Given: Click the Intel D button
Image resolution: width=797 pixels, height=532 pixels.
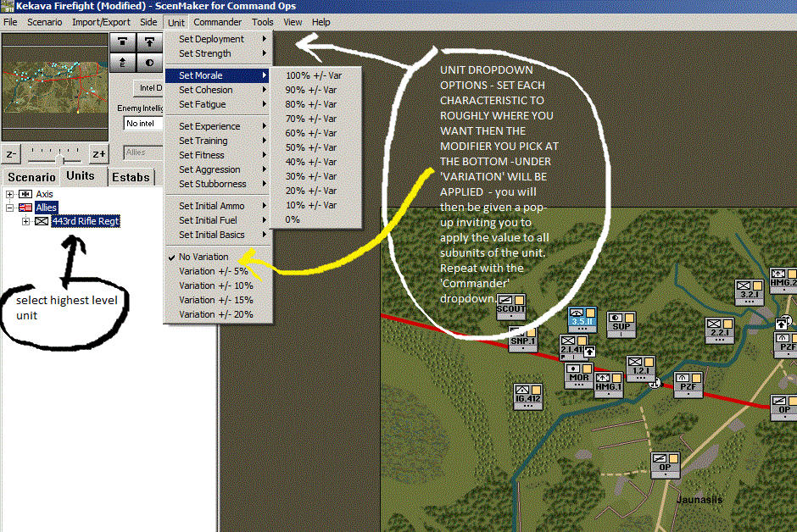Looking at the screenshot, I should [x=148, y=88].
